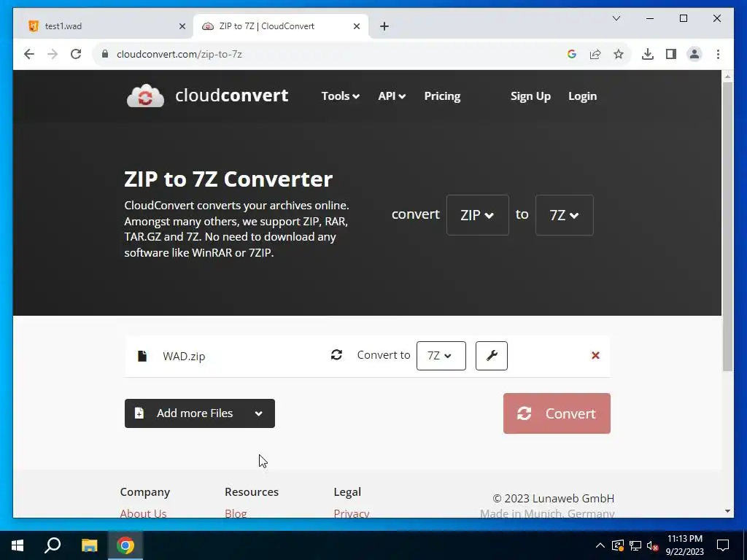Open the Blog footer link
Viewport: 747px width, 560px height.
(236, 513)
